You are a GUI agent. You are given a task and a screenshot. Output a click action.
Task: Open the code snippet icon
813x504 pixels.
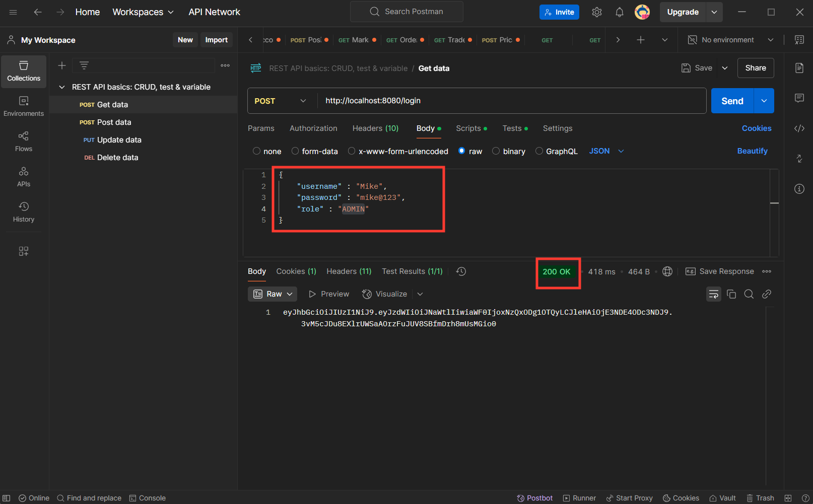[x=799, y=128]
